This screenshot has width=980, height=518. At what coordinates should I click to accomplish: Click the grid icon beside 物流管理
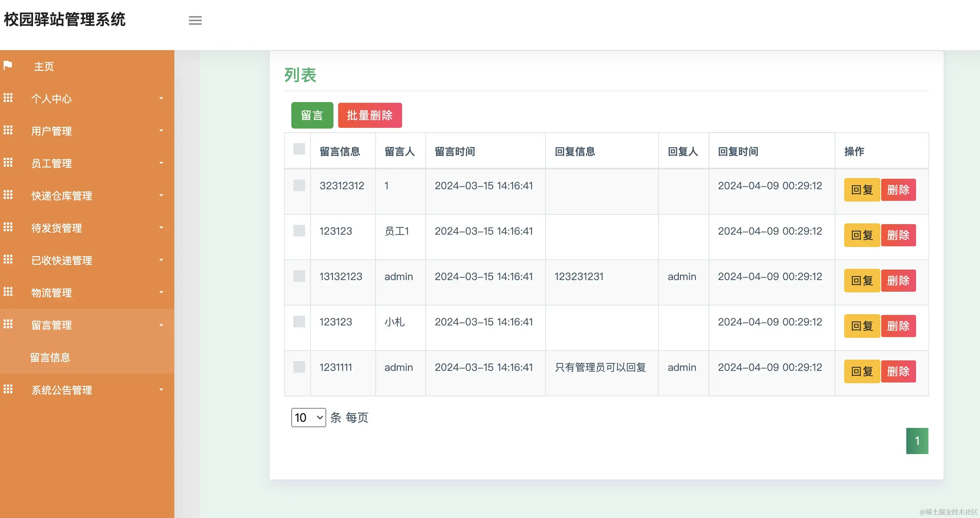8,292
